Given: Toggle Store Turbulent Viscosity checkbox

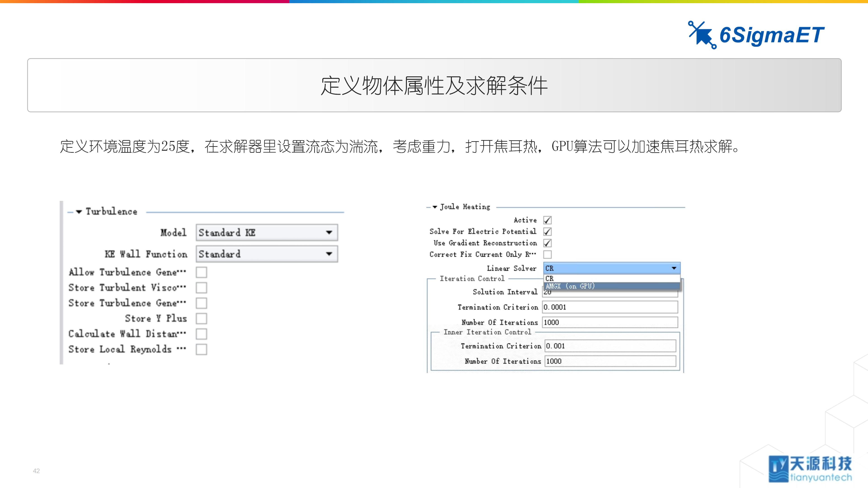Looking at the screenshot, I should (x=201, y=288).
